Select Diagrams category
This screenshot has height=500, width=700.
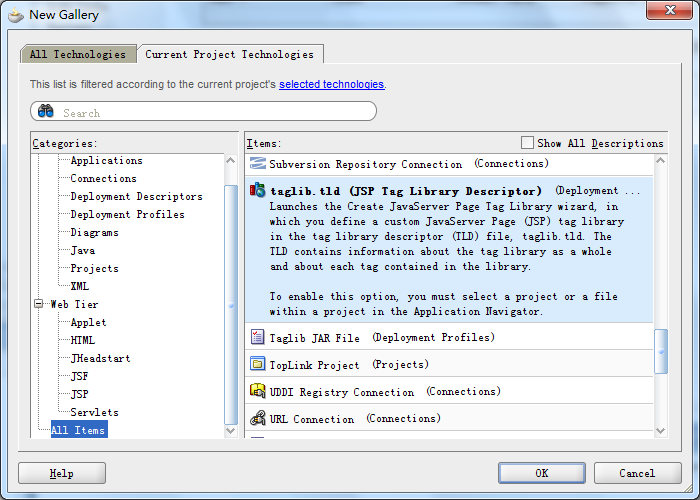coord(95,233)
